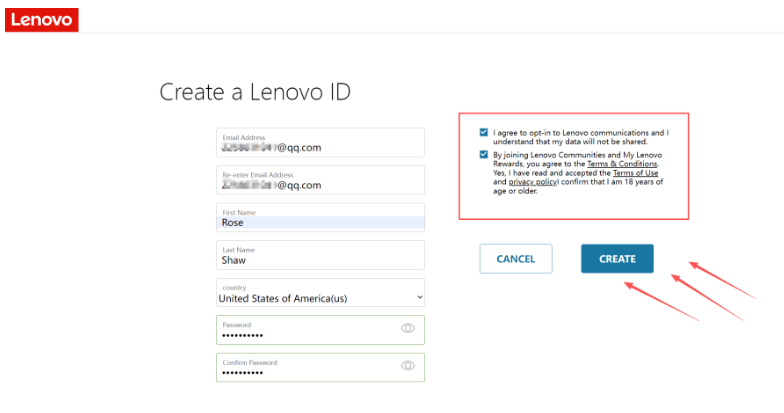The height and width of the screenshot is (413, 784).
Task: Focus the Confirm Password input field
Action: (x=320, y=368)
